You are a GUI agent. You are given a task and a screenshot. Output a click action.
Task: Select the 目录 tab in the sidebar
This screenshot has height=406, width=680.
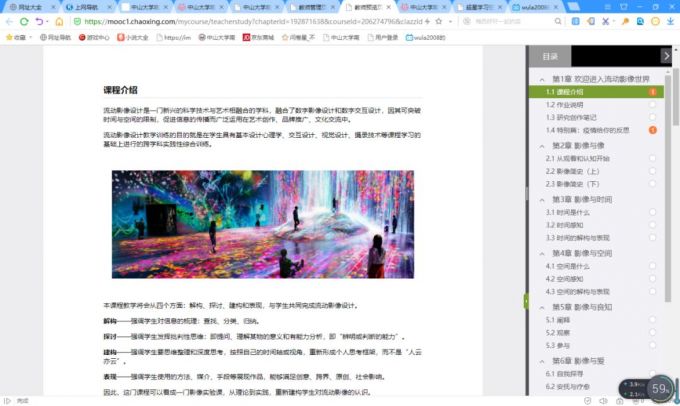tap(550, 56)
